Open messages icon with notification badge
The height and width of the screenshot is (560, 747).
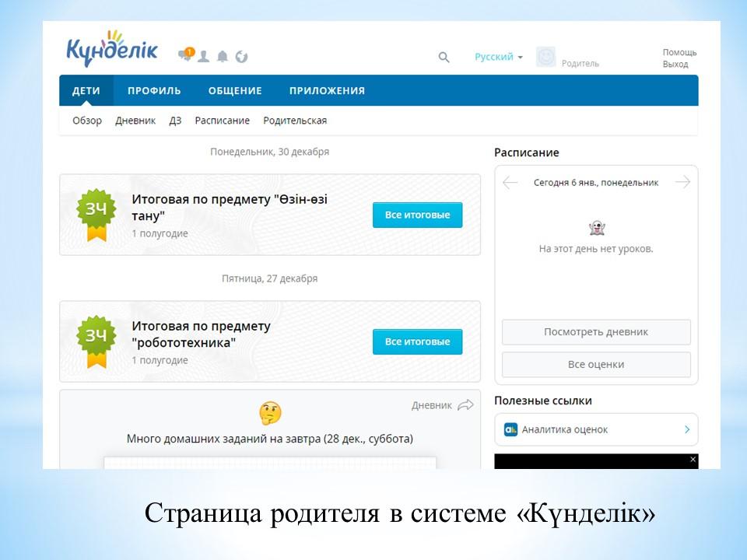(186, 54)
